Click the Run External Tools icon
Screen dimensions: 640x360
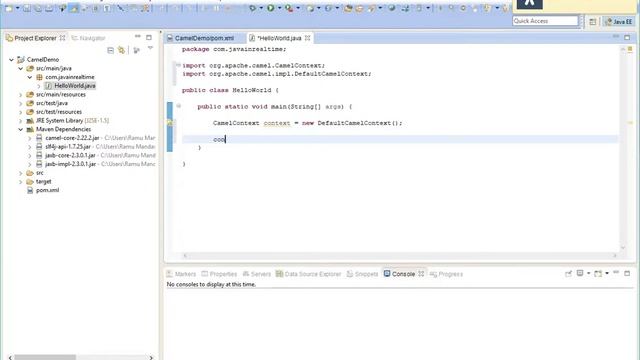pos(289,8)
